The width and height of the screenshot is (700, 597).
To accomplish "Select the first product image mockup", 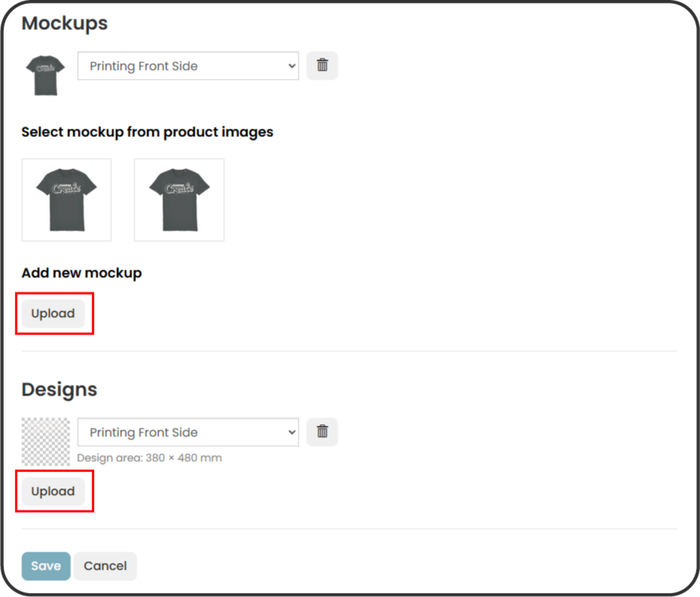I will pos(66,199).
